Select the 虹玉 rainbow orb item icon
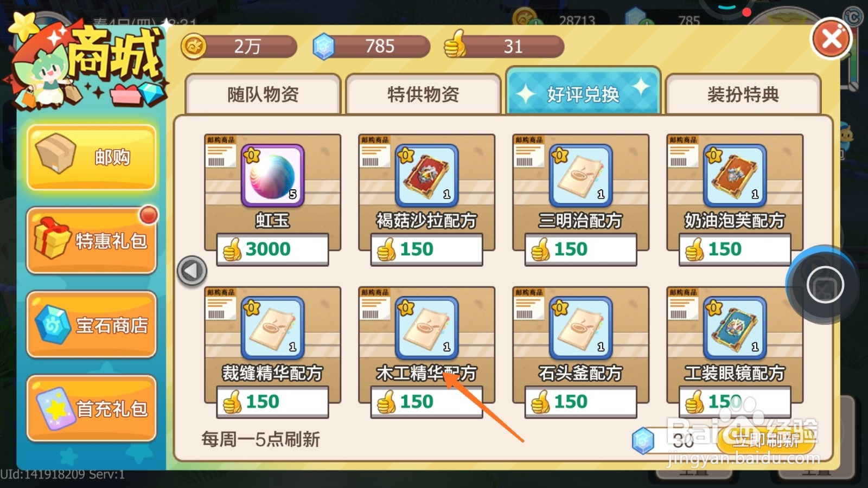The height and width of the screenshot is (488, 868). click(x=272, y=175)
